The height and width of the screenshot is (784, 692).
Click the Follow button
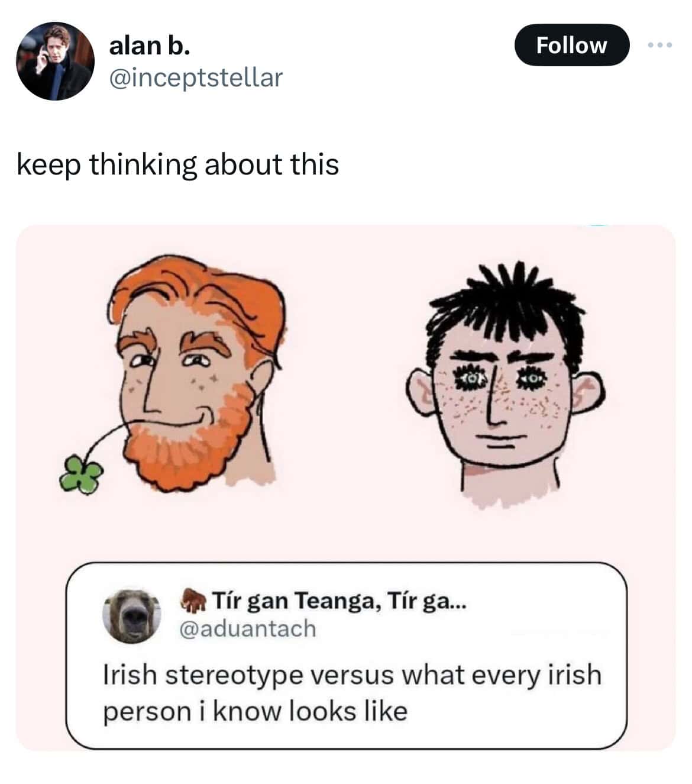point(571,45)
